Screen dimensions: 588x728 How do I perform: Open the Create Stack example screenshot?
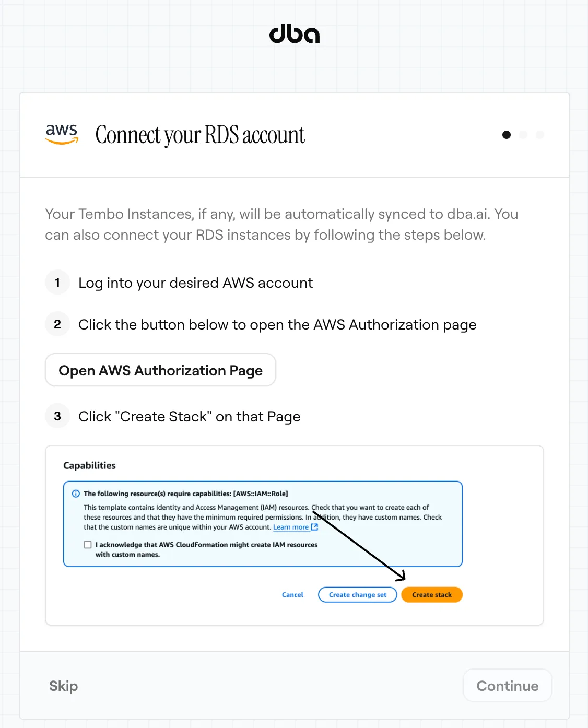tap(295, 535)
